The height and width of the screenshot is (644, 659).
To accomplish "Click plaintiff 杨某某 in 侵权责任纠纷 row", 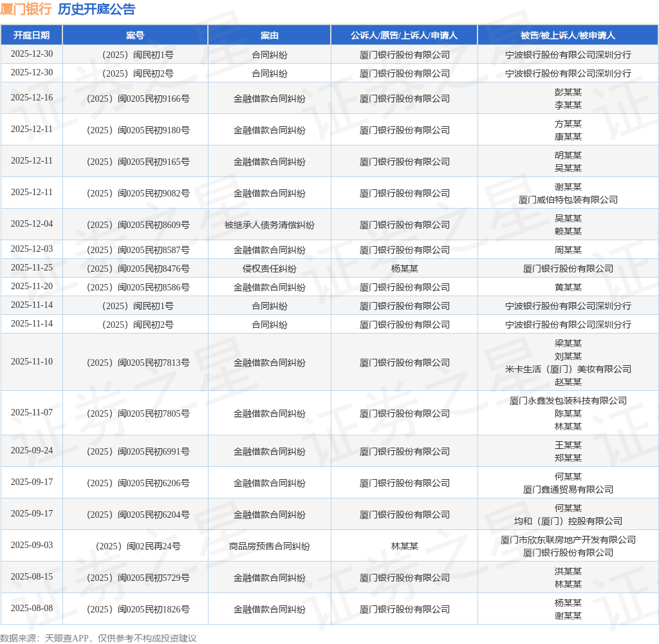I will [404, 269].
